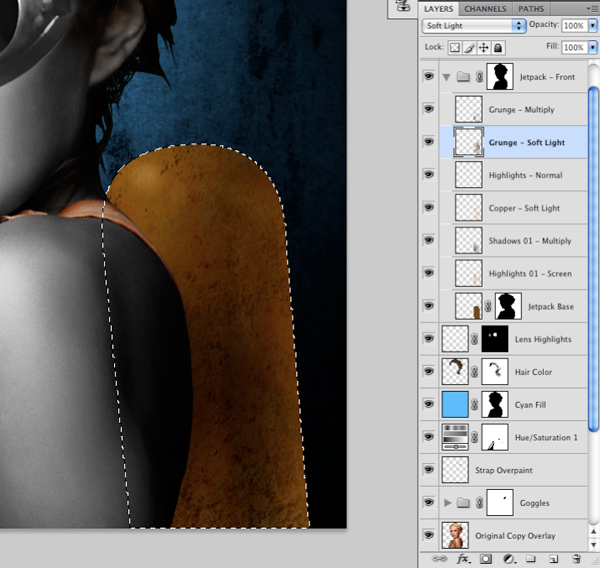Add a layer mask
Image resolution: width=600 pixels, height=568 pixels.
coord(486,559)
